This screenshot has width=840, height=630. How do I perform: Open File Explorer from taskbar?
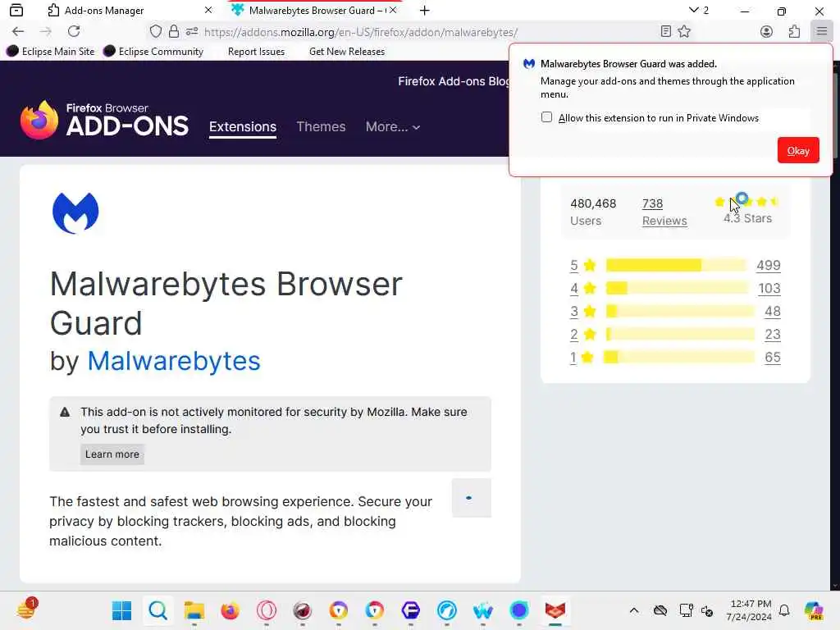[194, 610]
